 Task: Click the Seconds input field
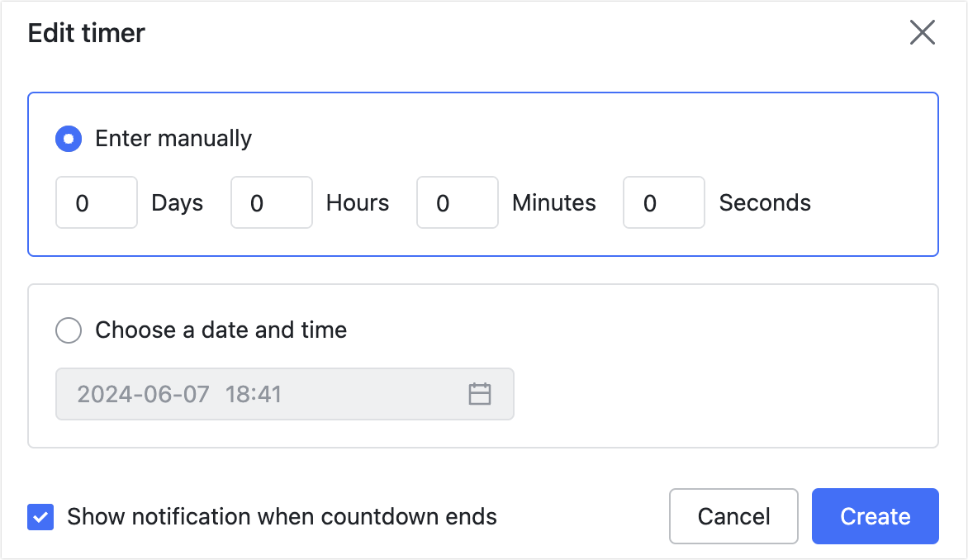663,202
